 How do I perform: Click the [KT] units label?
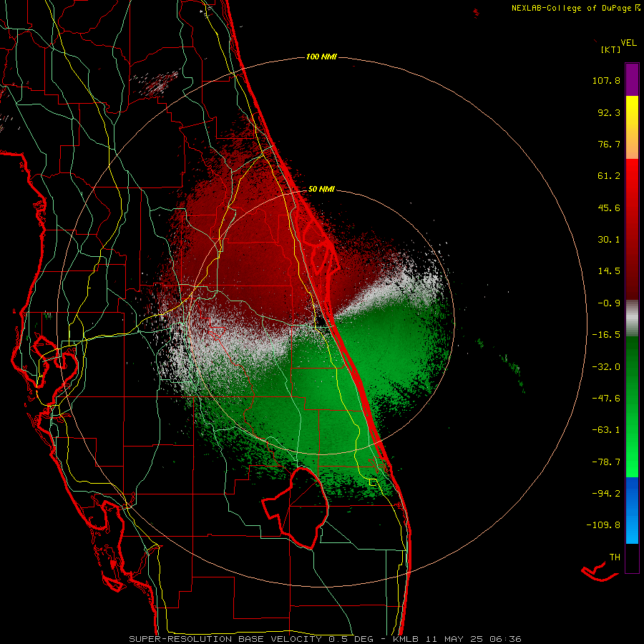tap(611, 49)
